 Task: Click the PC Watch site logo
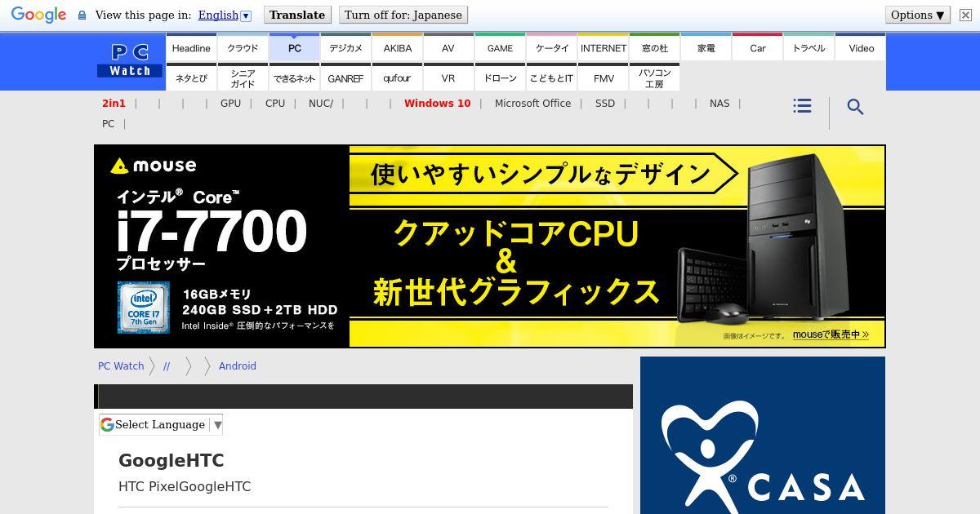[x=131, y=61]
